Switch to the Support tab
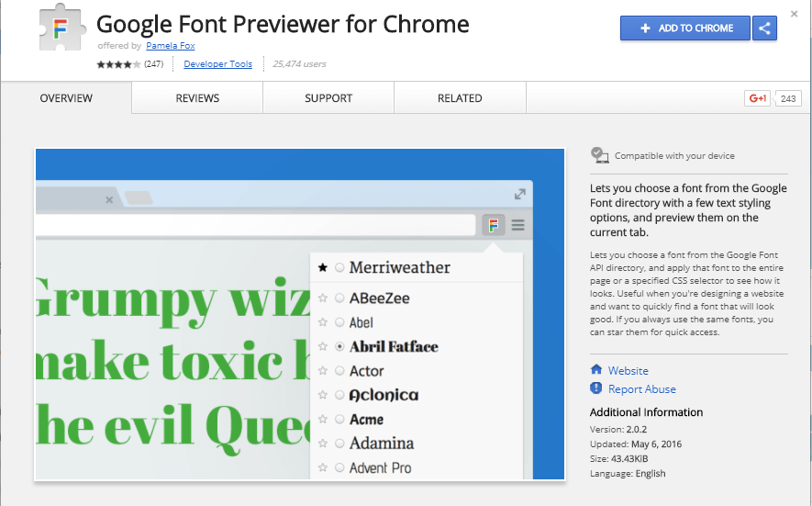 point(328,98)
